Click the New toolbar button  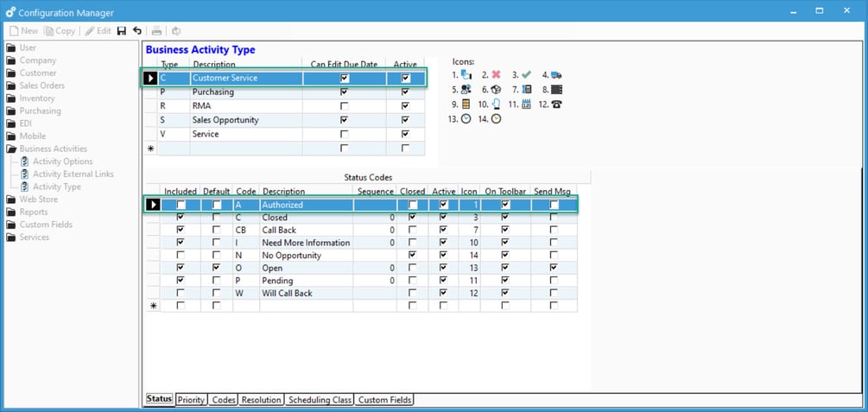coord(24,31)
